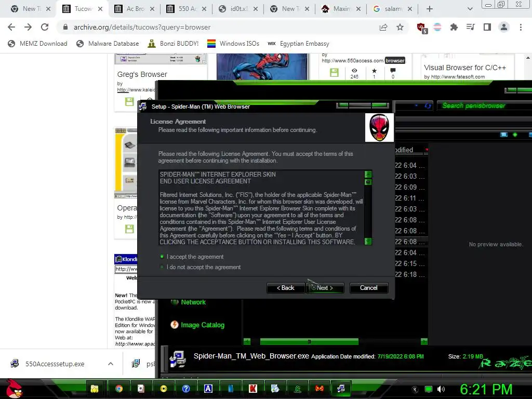Image resolution: width=532 pixels, height=399 pixels.
Task: Go forward in Chrome
Action: click(28, 27)
